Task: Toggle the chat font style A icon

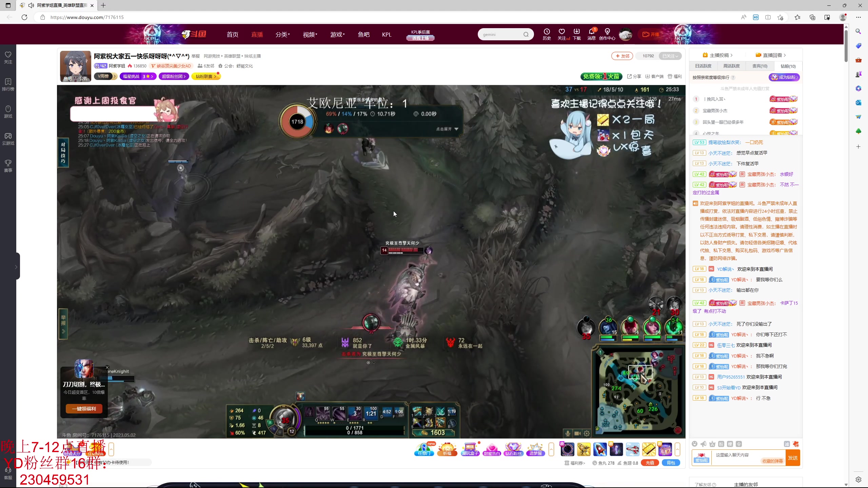Action: click(x=712, y=444)
